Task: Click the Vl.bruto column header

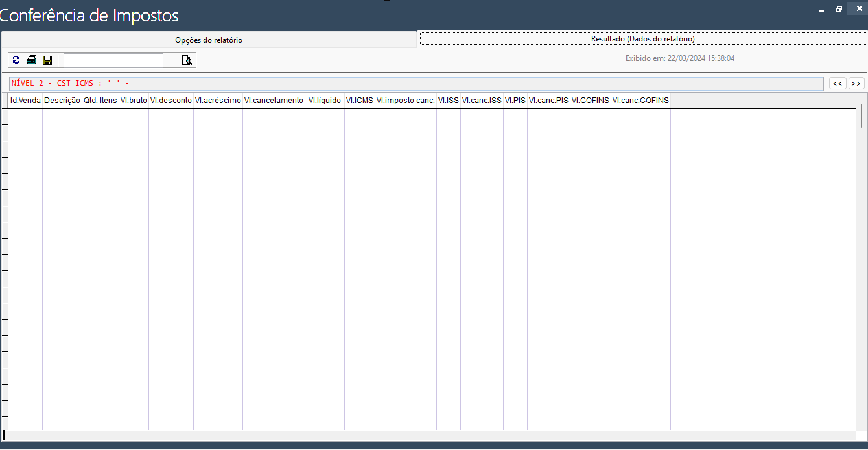Action: coord(134,101)
